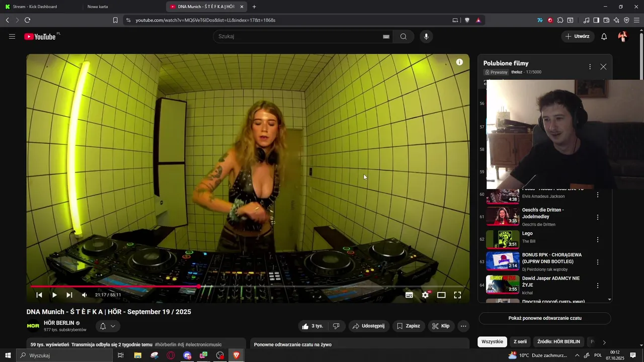Go back in browser history
The image size is (644, 362).
coord(7,20)
